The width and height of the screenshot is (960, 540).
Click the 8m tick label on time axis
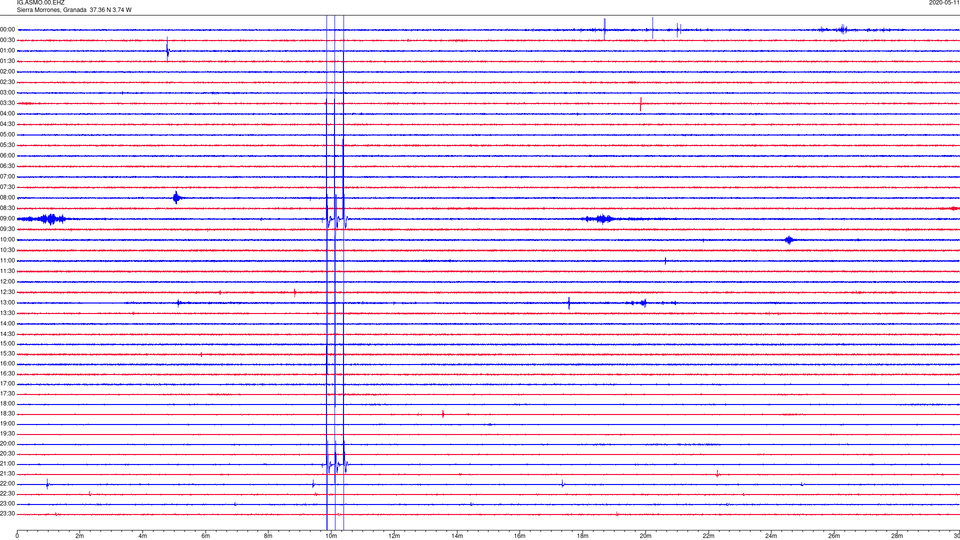[x=268, y=536]
